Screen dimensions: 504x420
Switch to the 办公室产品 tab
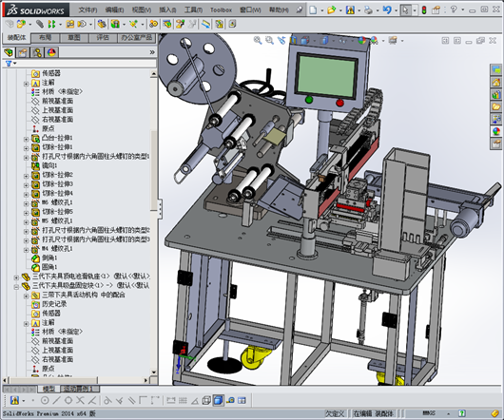pyautogui.click(x=137, y=38)
